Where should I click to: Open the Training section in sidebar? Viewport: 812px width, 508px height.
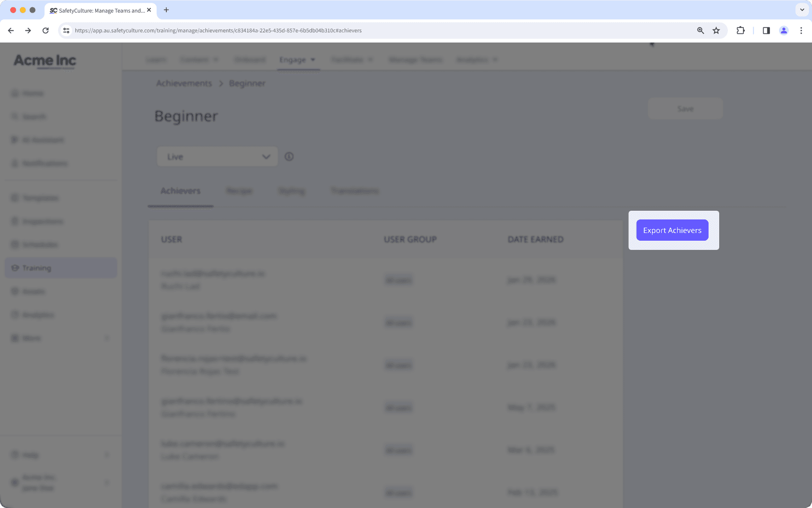[x=36, y=267]
